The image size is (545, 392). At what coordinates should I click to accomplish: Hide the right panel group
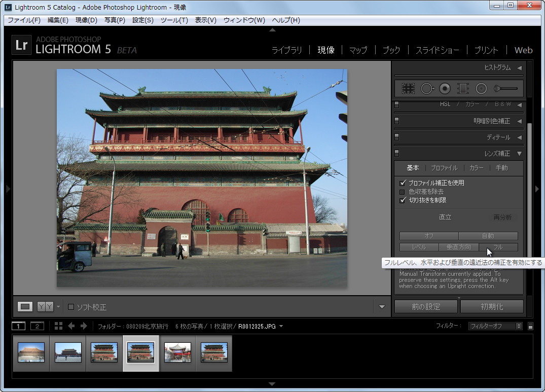coord(537,189)
